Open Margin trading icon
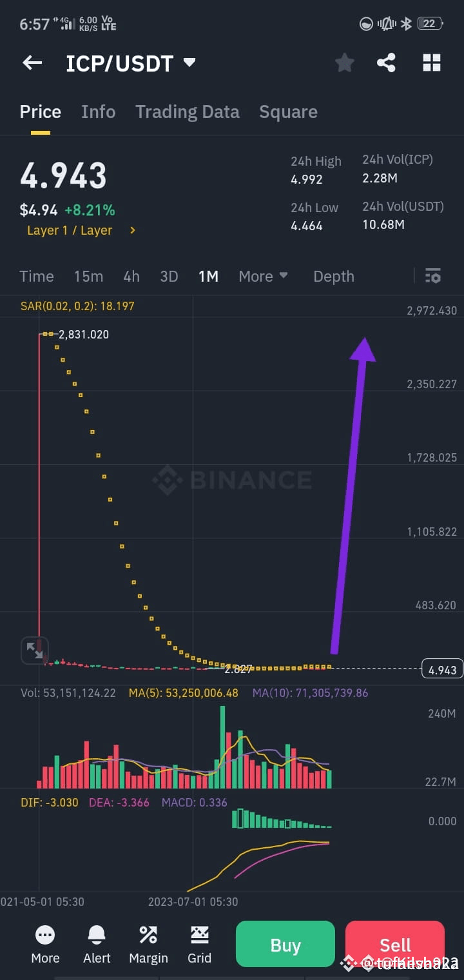Screen dimensions: 464x980 tap(148, 945)
